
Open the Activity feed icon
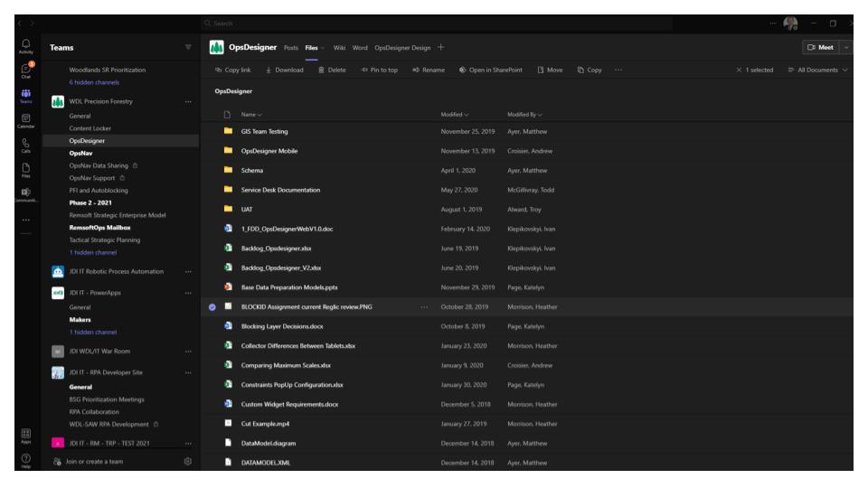[x=26, y=46]
